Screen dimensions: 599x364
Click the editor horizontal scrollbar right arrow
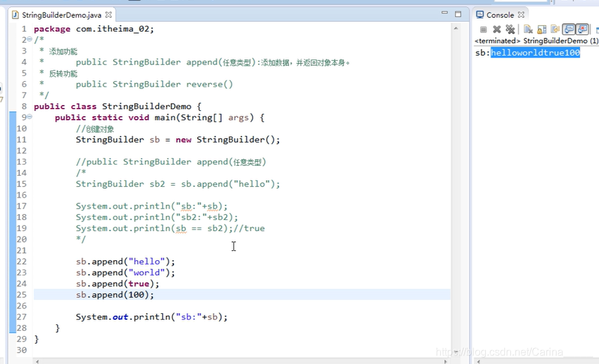(446, 361)
